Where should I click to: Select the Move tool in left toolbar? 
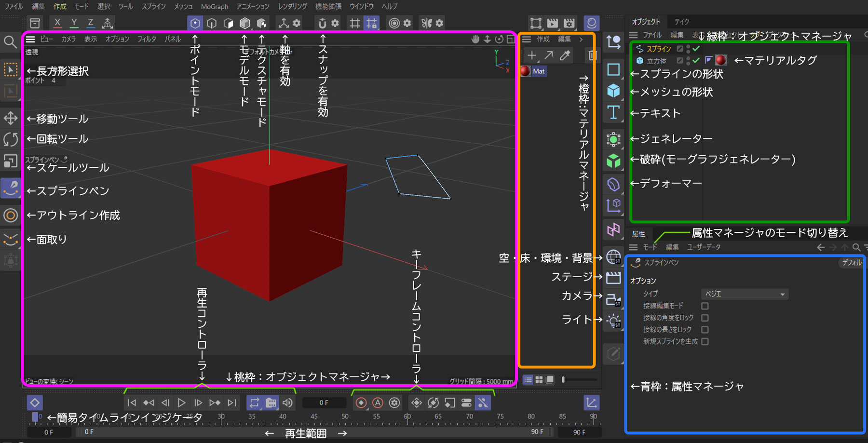tap(11, 118)
